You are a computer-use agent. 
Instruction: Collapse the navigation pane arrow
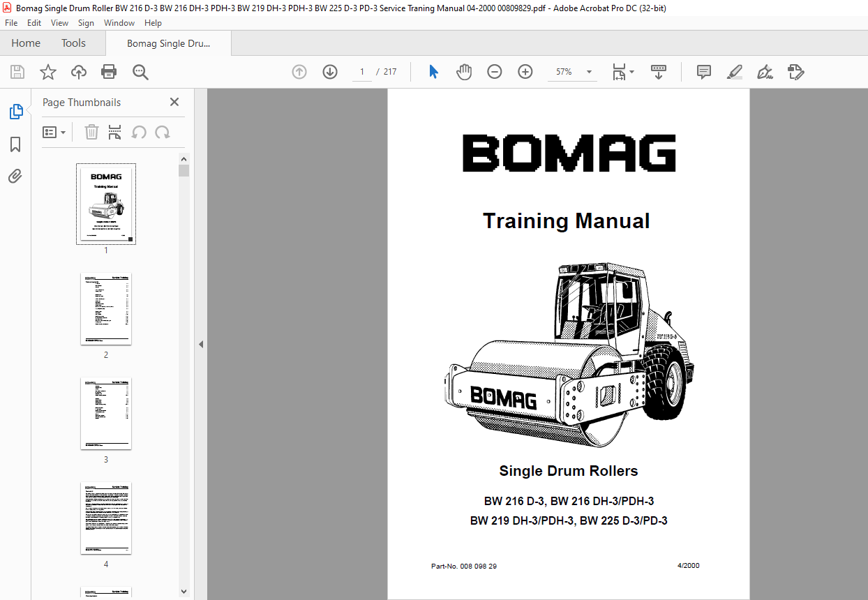(x=201, y=344)
